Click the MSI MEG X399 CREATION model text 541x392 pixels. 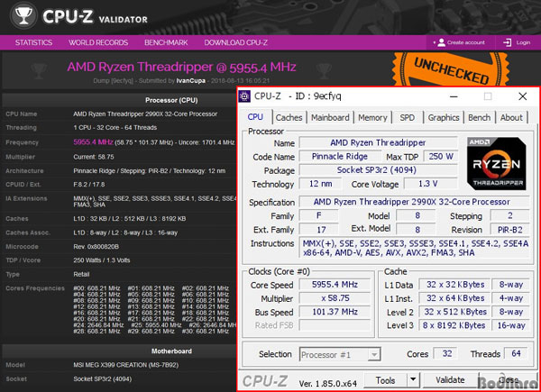pos(126,365)
